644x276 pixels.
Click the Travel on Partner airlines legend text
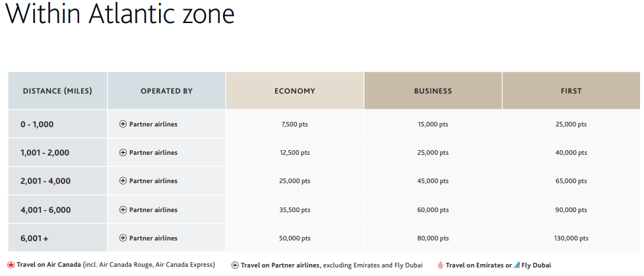click(280, 265)
